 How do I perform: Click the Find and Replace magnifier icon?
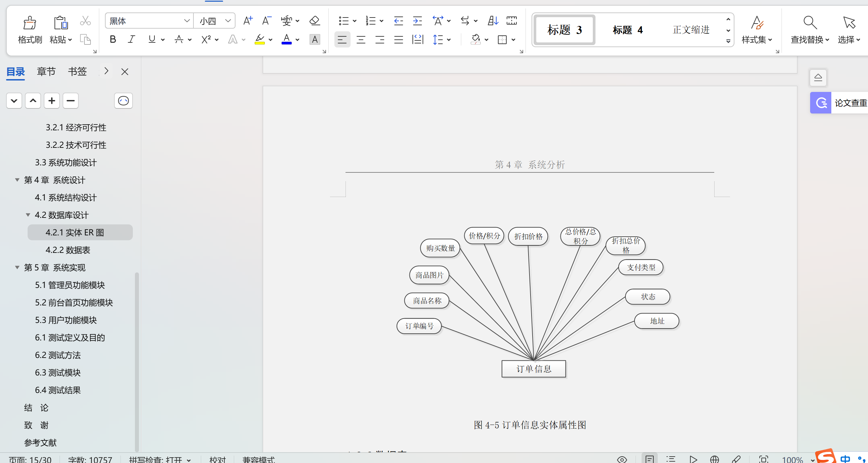[810, 23]
